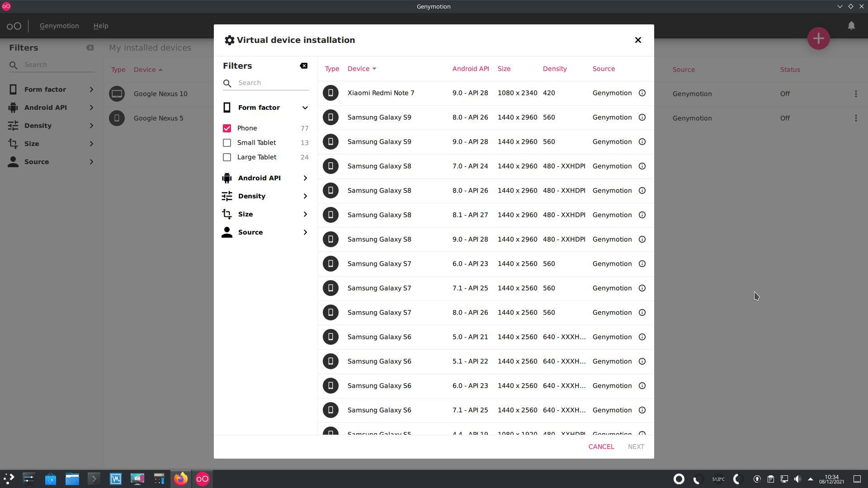The width and height of the screenshot is (868, 488).
Task: Click the NEXT button
Action: 636,447
